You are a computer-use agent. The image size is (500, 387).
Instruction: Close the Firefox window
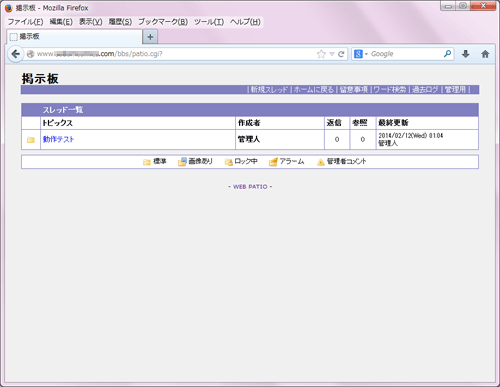coord(483,6)
